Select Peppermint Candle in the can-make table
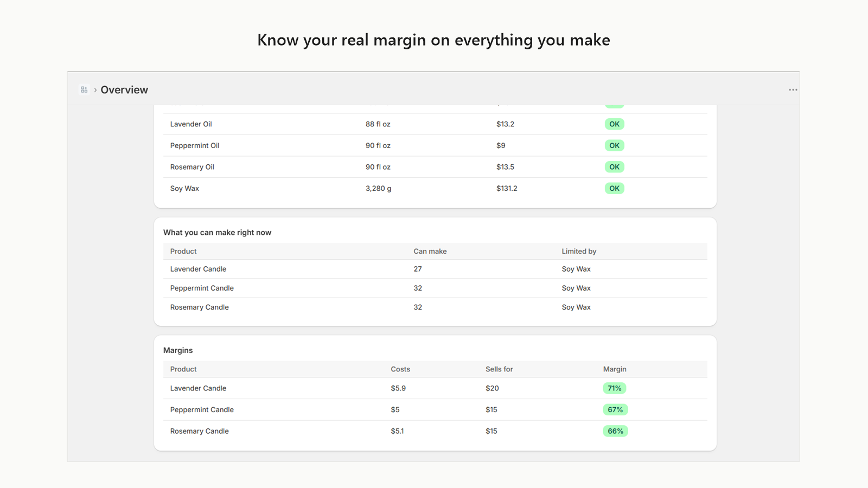Screen dimensions: 868x488 pyautogui.click(x=202, y=288)
